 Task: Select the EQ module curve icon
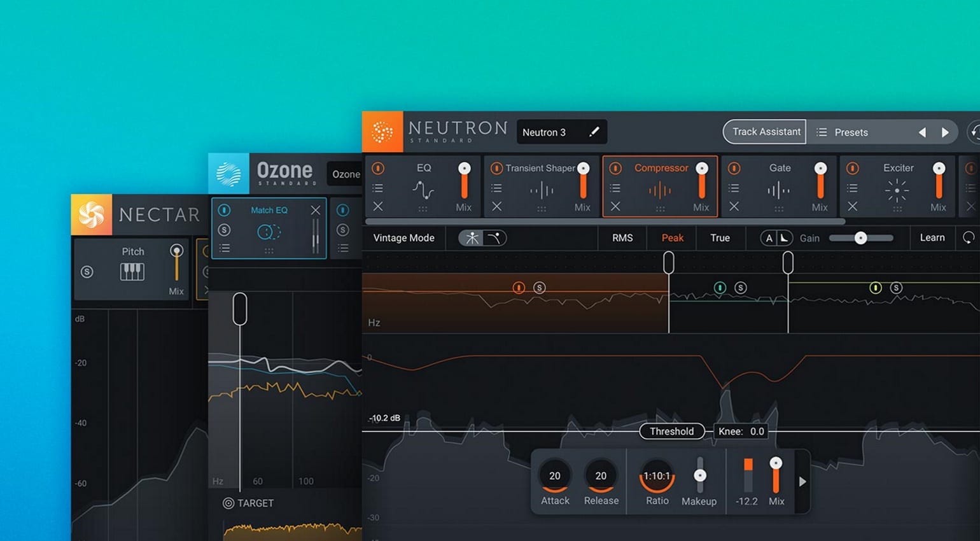point(423,190)
